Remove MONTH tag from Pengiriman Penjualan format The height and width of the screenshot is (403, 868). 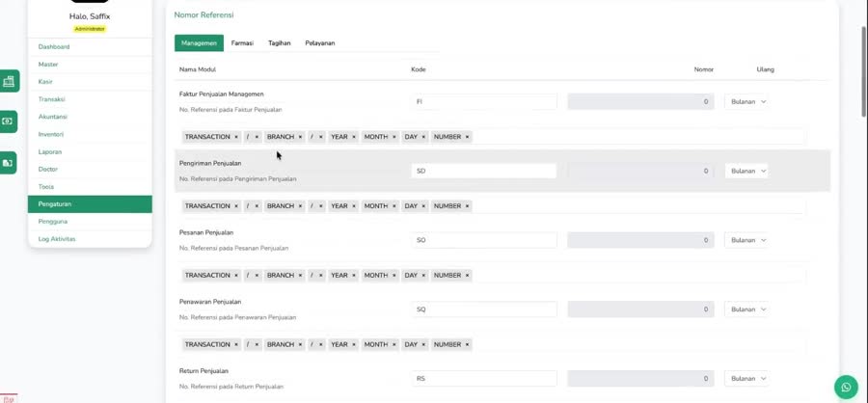point(394,206)
